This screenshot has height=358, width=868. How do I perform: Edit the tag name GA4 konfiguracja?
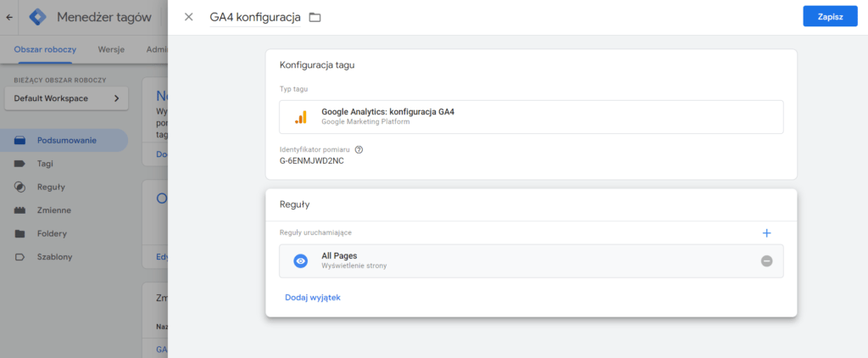pyautogui.click(x=255, y=17)
